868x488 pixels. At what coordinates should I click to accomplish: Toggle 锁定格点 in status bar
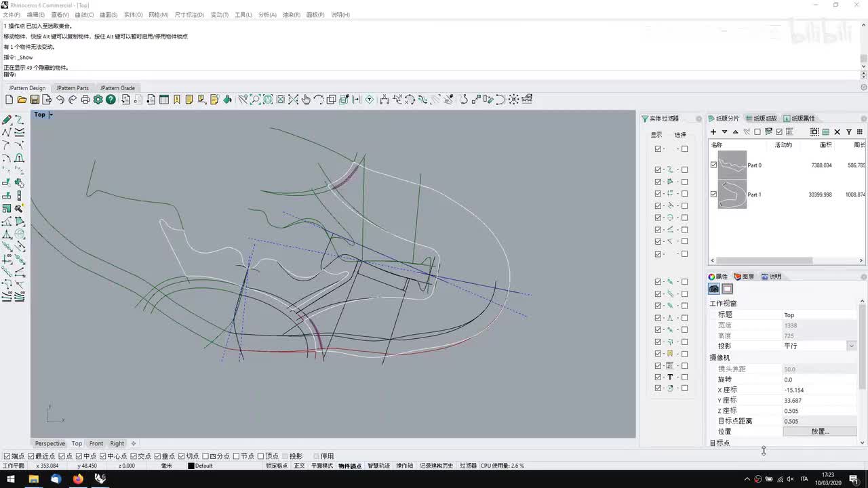pos(277,466)
